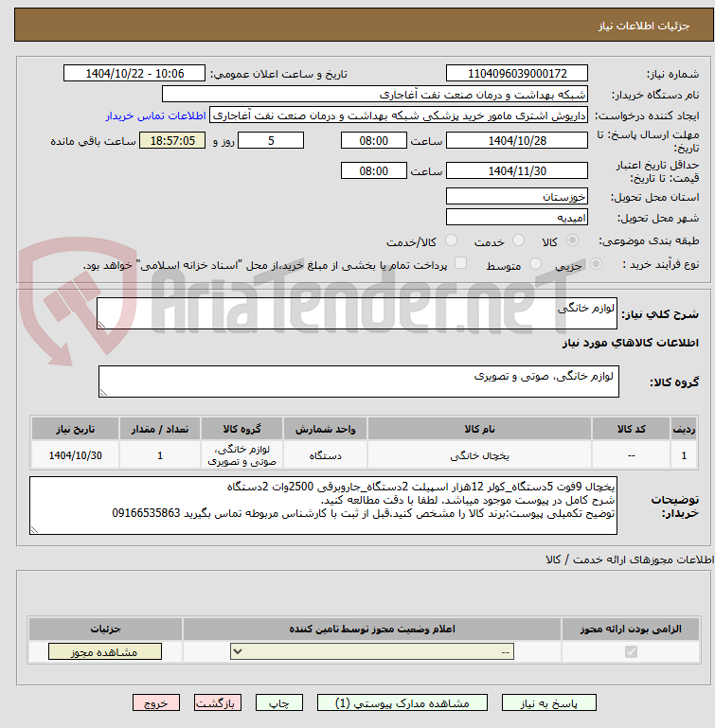
Task: Click the خروج exit button
Action: [x=156, y=703]
